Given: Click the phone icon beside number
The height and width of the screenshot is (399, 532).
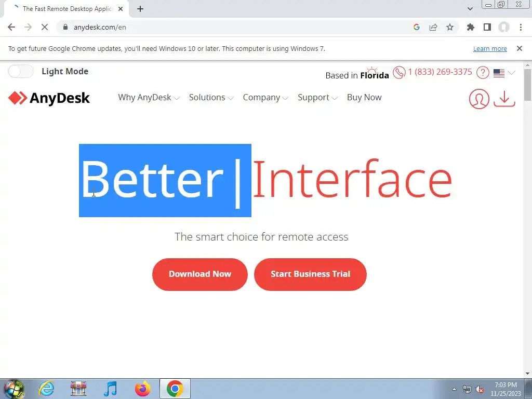Looking at the screenshot, I should click(x=399, y=72).
